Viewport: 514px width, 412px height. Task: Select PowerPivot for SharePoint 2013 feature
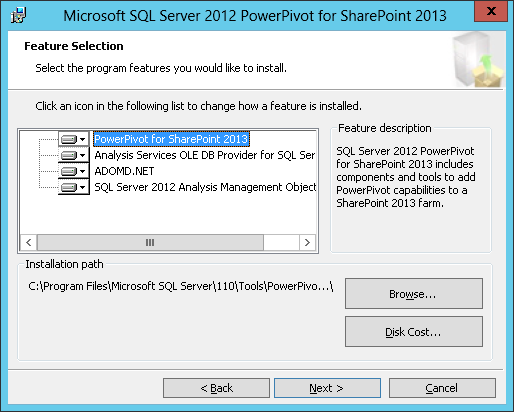click(171, 139)
